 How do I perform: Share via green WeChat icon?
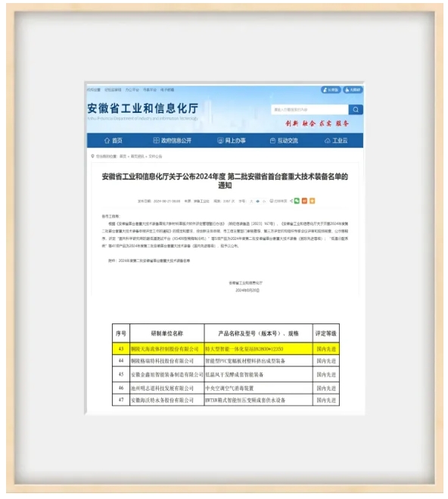coord(297,201)
